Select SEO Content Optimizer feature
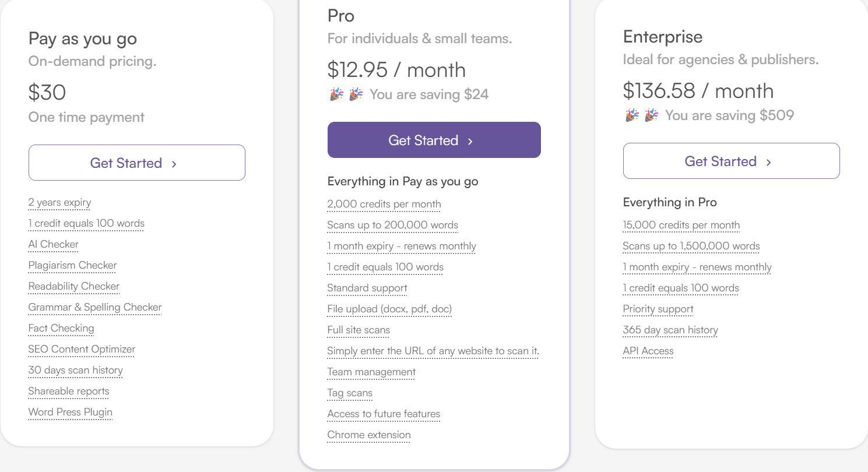The image size is (868, 472). tap(82, 349)
